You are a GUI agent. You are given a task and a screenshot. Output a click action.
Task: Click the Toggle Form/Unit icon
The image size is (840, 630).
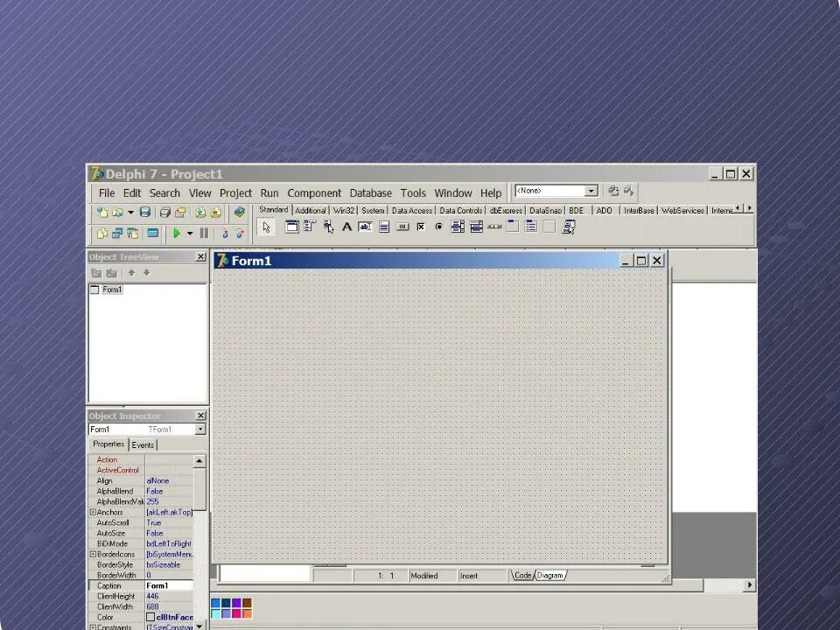[133, 233]
